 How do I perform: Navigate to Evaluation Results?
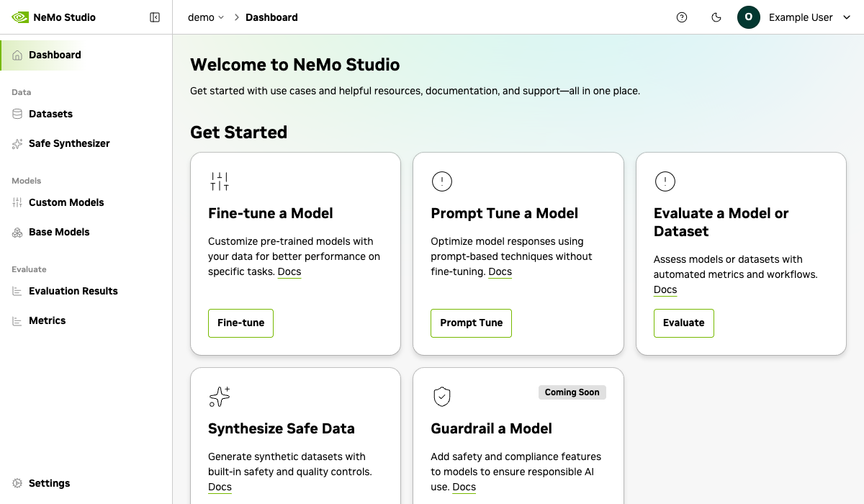73,291
